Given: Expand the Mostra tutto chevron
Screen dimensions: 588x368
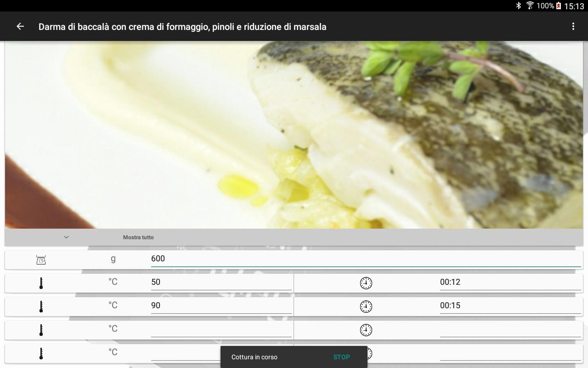Looking at the screenshot, I should [x=66, y=237].
